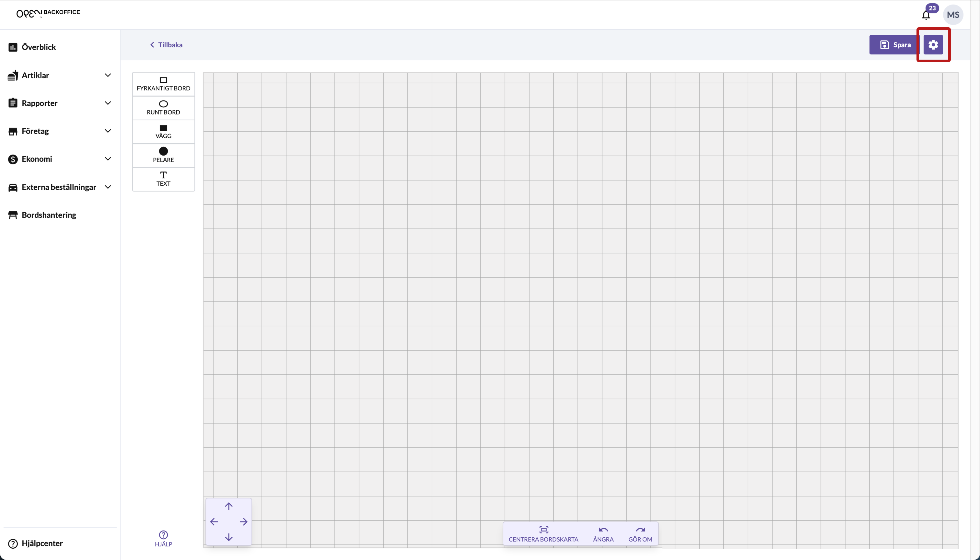
Task: Click the Överblick chart icon
Action: coord(13,47)
